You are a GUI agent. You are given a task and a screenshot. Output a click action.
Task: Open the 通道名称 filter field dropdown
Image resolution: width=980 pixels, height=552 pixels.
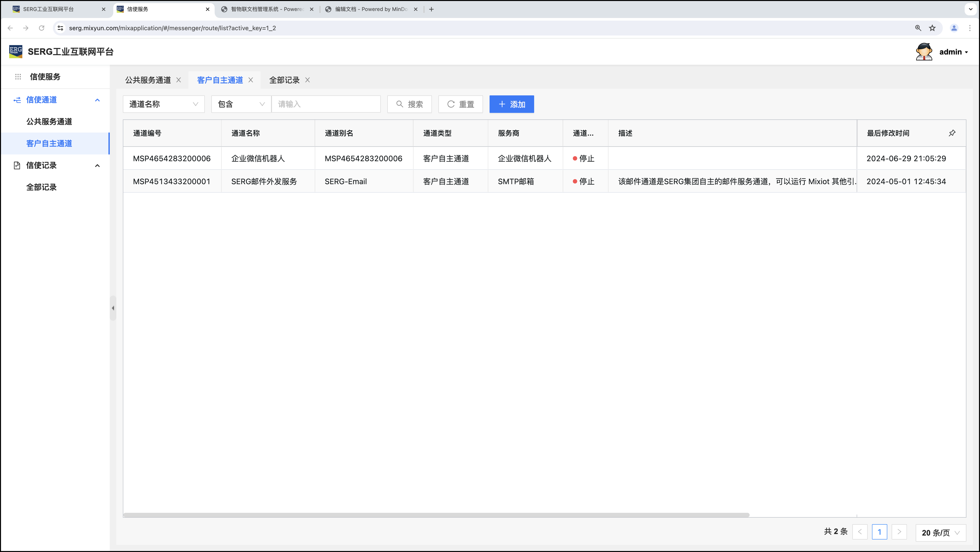(163, 104)
